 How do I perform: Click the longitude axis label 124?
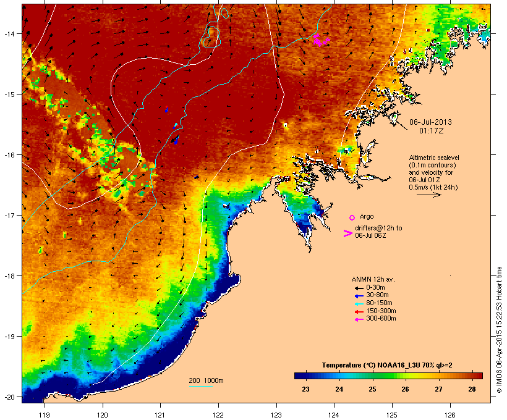point(334,415)
